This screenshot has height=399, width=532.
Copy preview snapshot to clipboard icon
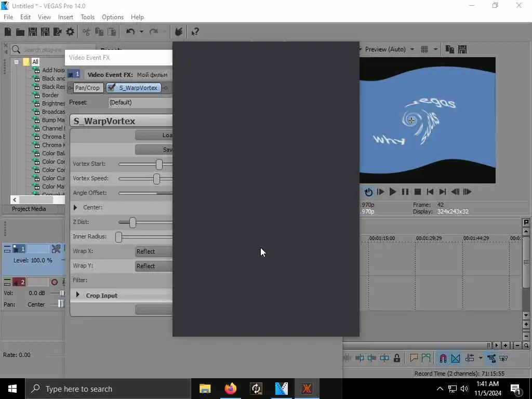click(449, 49)
